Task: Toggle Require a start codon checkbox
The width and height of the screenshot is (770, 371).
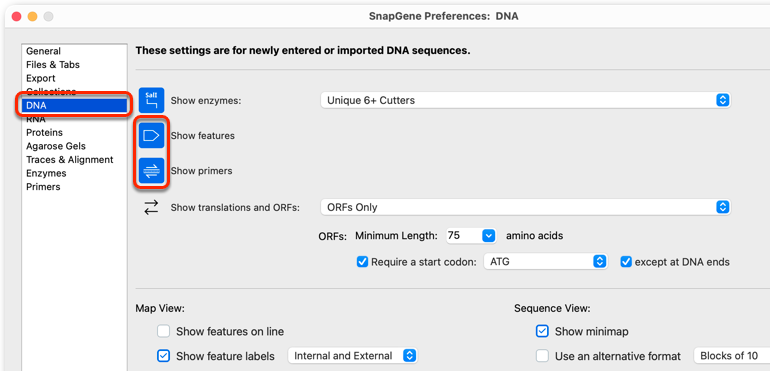Action: pyautogui.click(x=362, y=262)
